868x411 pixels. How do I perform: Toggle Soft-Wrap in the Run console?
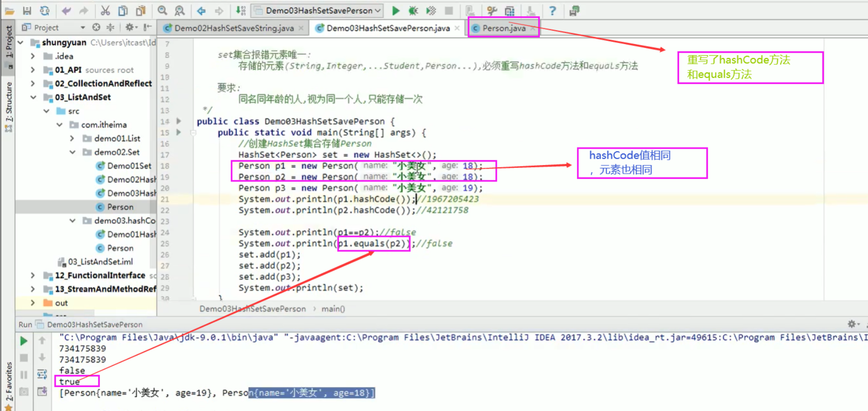[x=42, y=374]
